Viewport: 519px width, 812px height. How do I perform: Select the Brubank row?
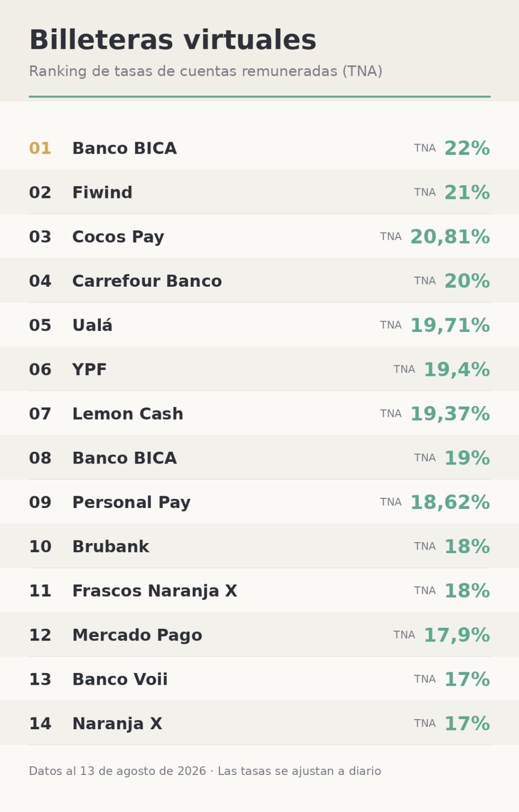259,546
